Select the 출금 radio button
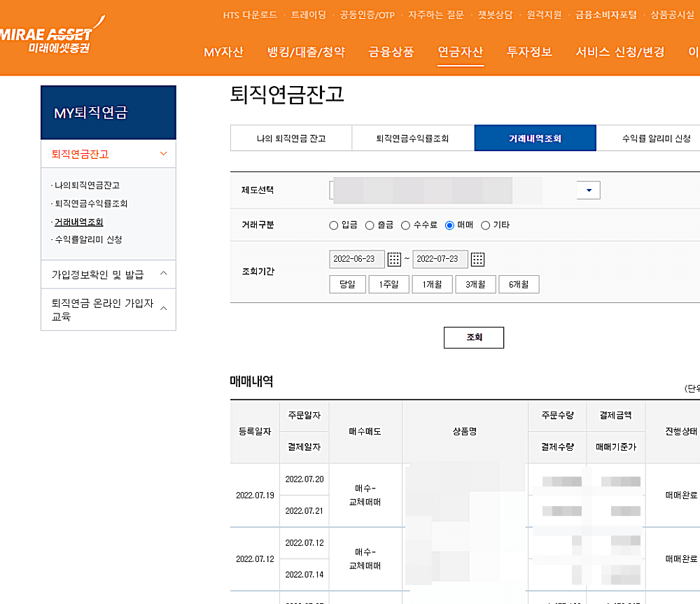 coord(367,225)
